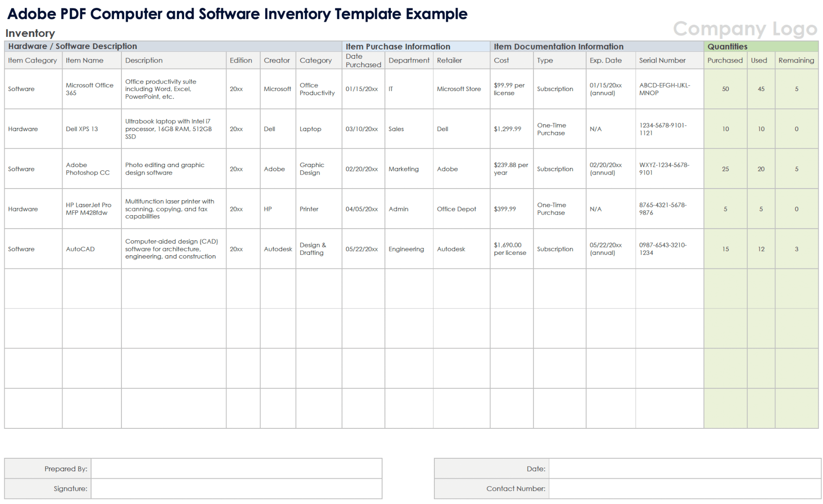The height and width of the screenshot is (504, 823).
Task: Click the Date input field
Action: (x=684, y=469)
